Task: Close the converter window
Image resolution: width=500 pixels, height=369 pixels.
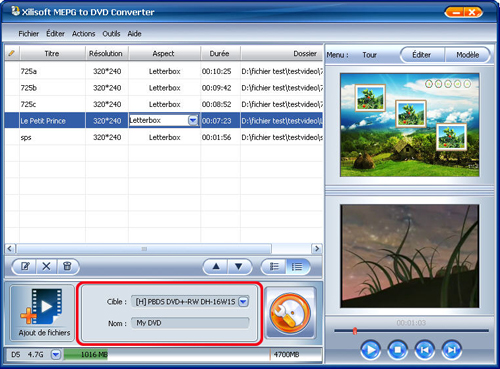Action: (x=473, y=13)
